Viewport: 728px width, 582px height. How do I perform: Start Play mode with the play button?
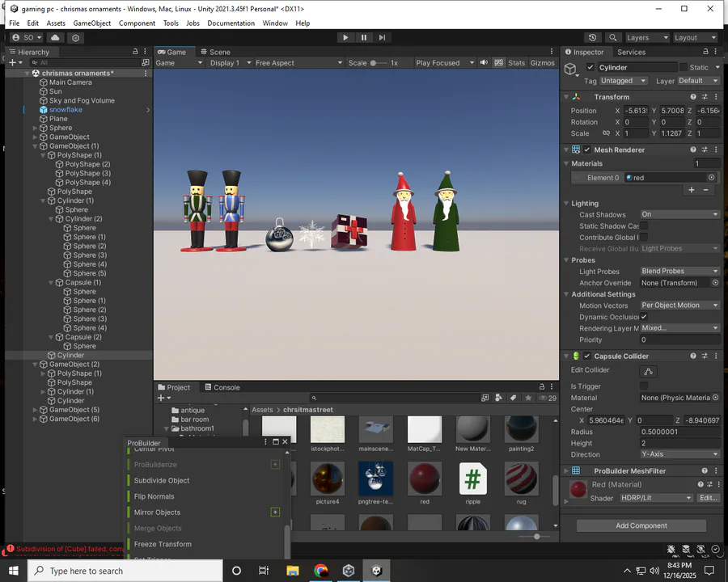345,38
